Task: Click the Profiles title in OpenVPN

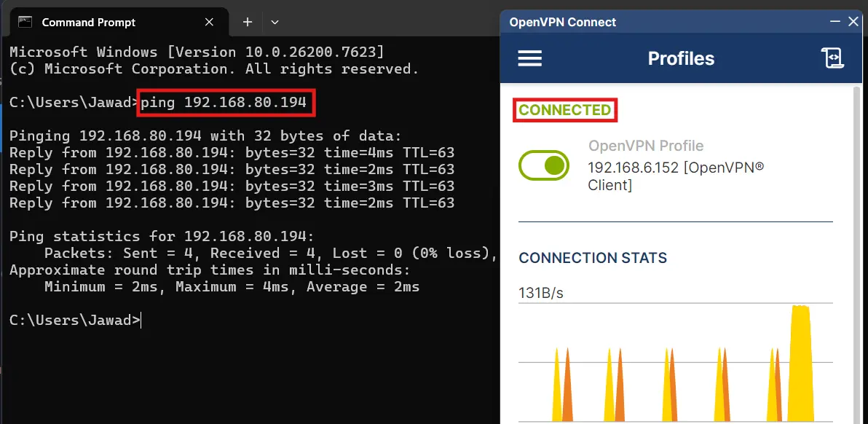Action: 681,59
